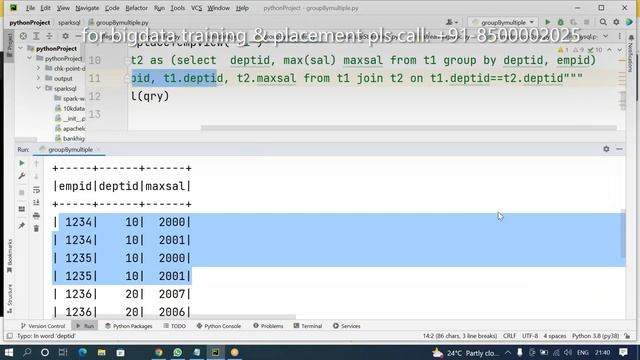Click the sparksql breadcrumb
The width and height of the screenshot is (640, 360).
click(x=69, y=22)
